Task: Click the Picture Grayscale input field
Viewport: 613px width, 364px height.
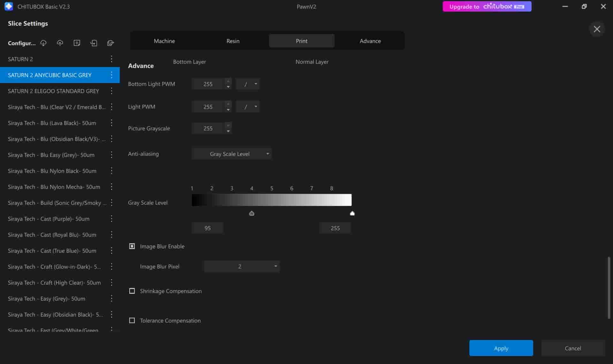Action: [x=208, y=128]
